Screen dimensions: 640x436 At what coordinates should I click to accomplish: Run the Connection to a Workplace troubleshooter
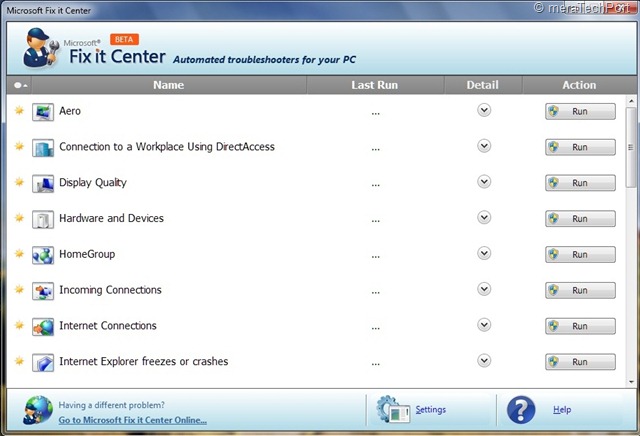click(x=580, y=147)
